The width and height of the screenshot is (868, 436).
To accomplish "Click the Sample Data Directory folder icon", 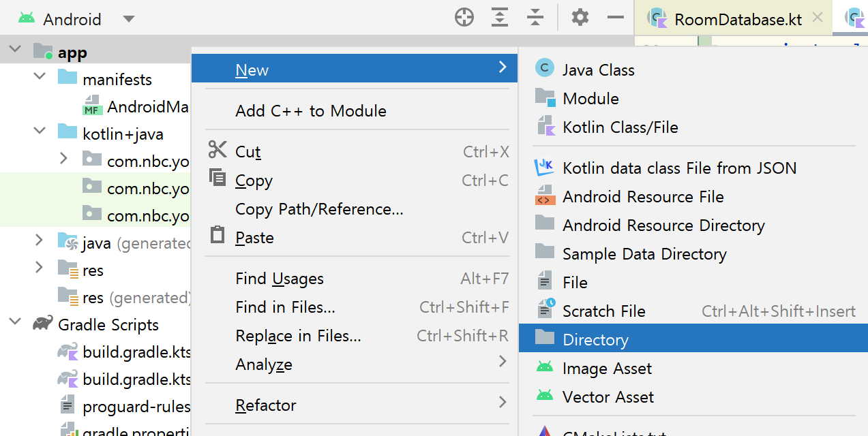I will pyautogui.click(x=545, y=252).
